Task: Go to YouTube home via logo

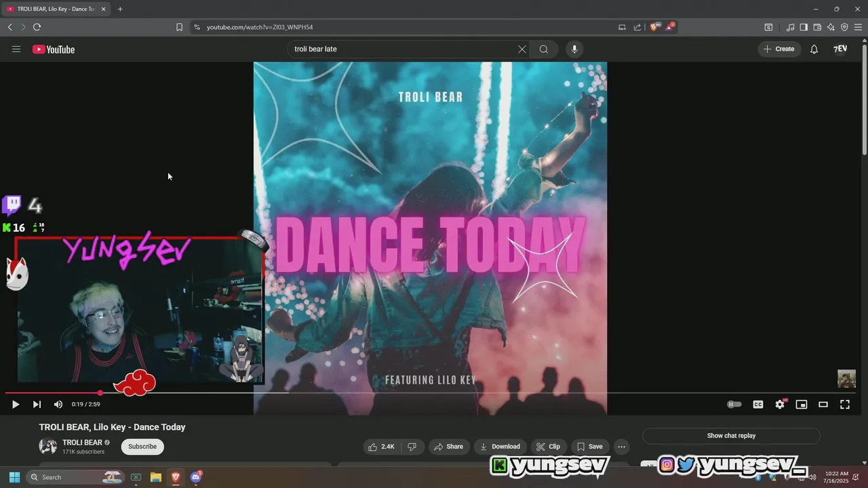Action: (x=54, y=49)
